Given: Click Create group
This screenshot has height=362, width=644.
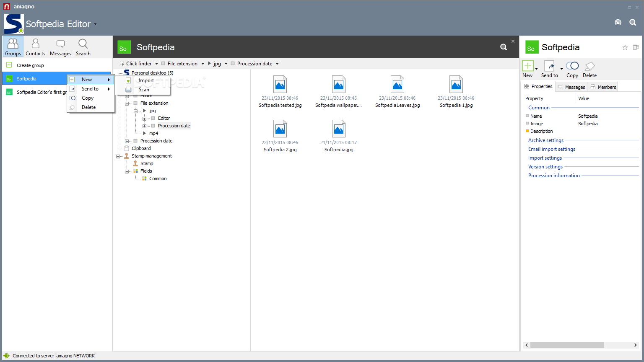Looking at the screenshot, I should coord(30,65).
